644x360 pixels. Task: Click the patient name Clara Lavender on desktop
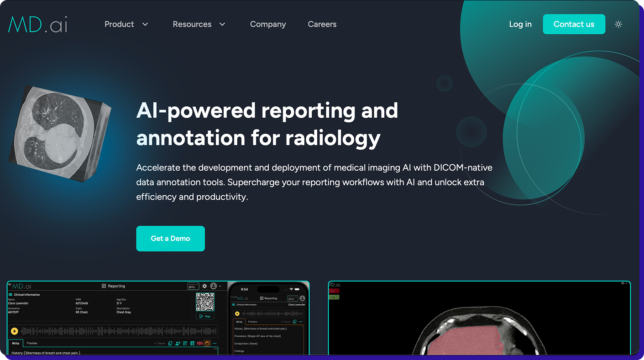point(18,303)
